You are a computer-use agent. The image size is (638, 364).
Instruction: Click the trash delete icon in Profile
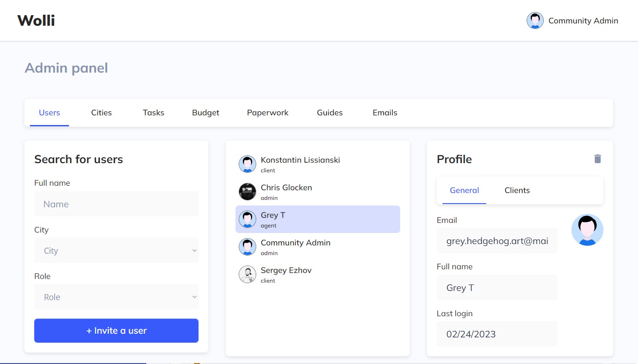598,159
